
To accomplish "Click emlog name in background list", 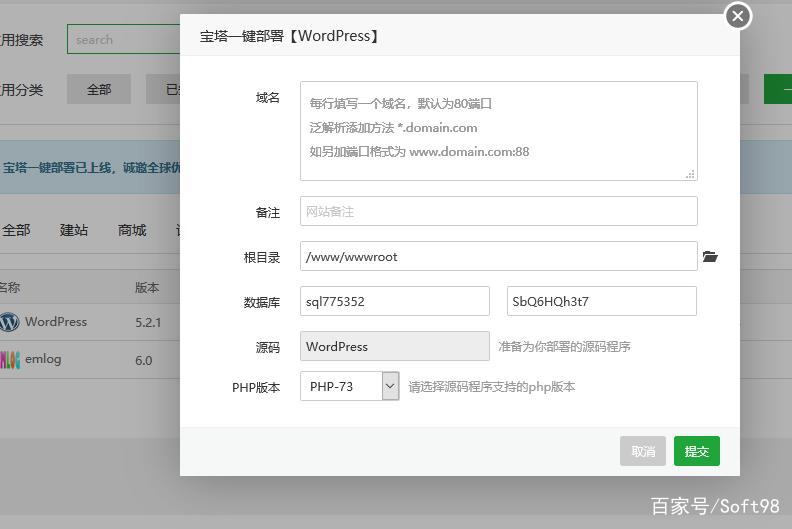I will [43, 359].
